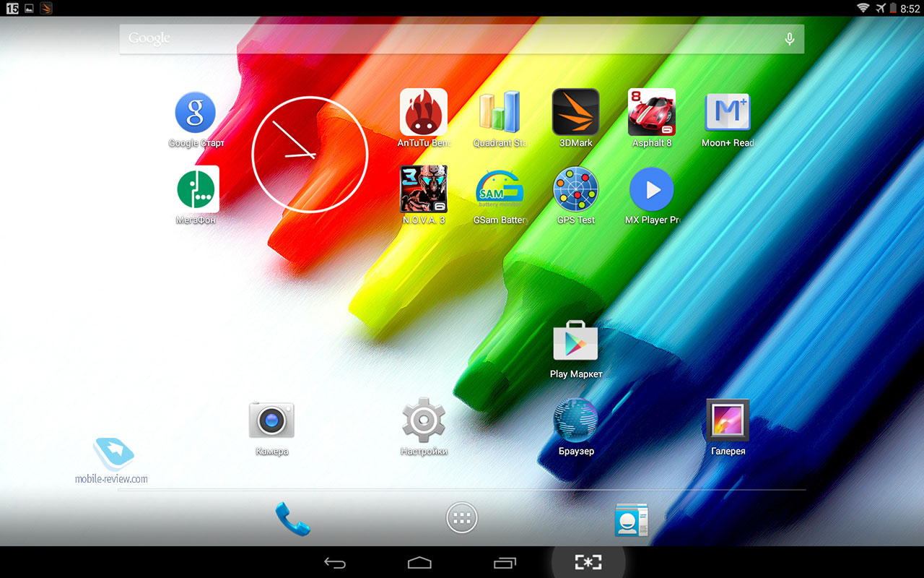
Task: Open the Камера app
Action: (x=271, y=420)
